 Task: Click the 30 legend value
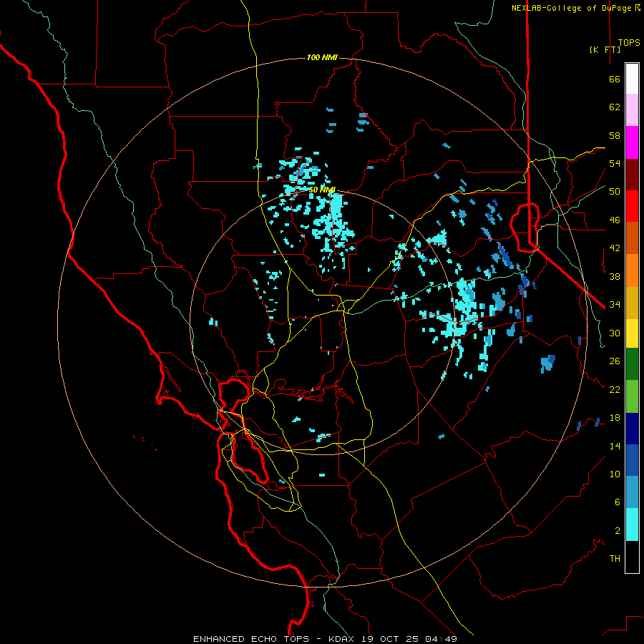tap(615, 333)
